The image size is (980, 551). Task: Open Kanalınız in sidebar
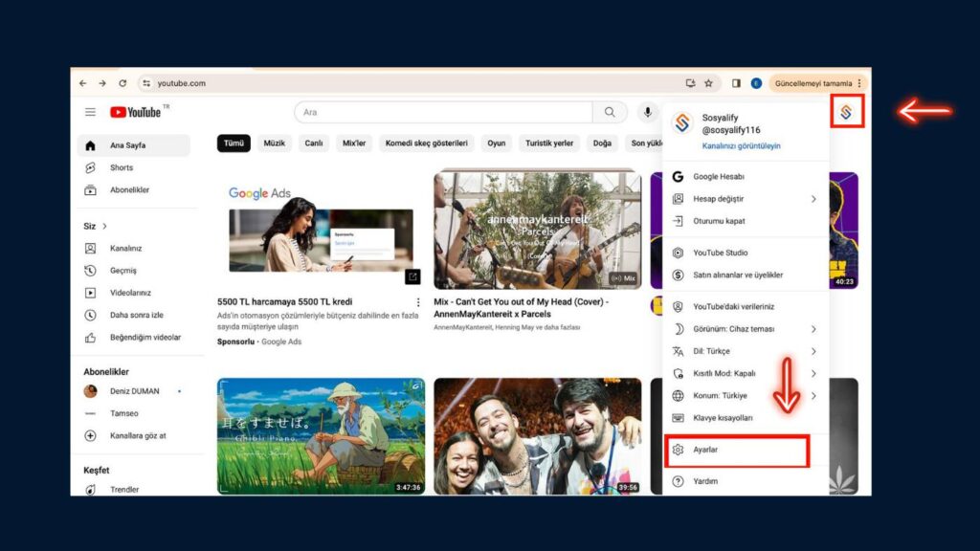click(134, 248)
